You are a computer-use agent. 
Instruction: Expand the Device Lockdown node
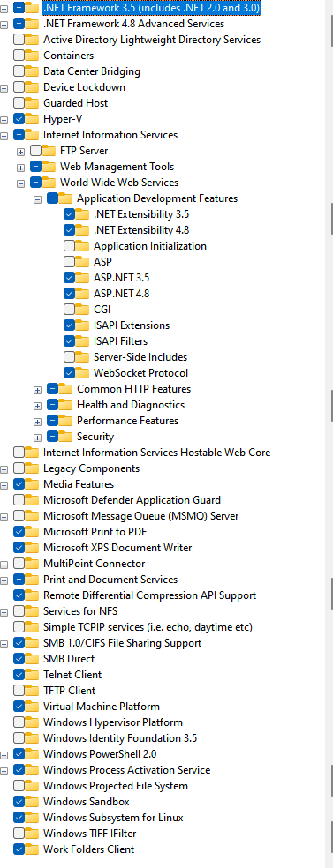4,88
